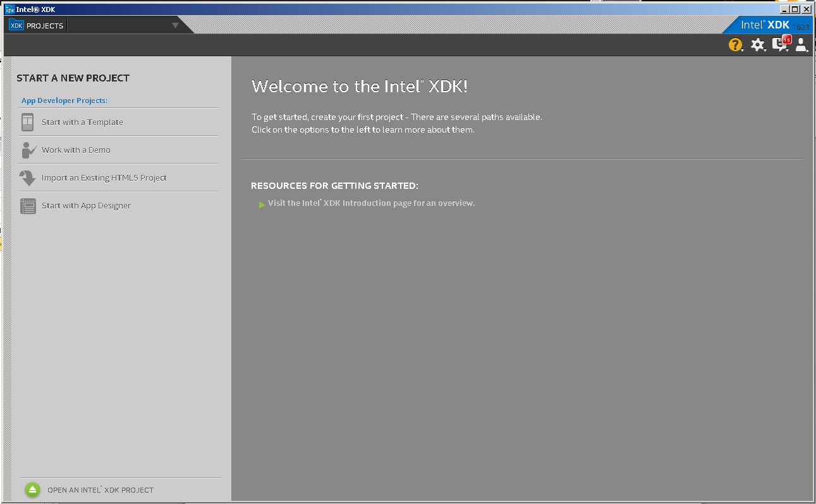816x504 pixels.
Task: Open the settings gear icon
Action: pyautogui.click(x=757, y=44)
